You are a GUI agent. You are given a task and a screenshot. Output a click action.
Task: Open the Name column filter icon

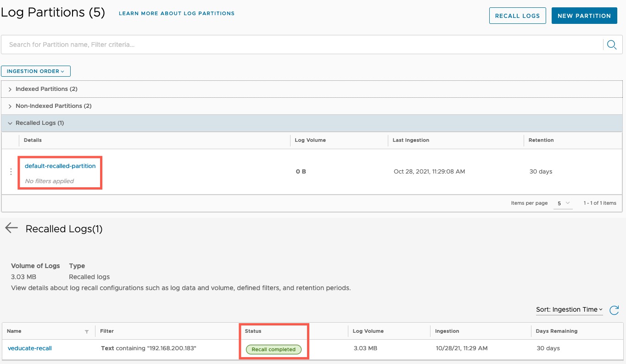click(87, 331)
